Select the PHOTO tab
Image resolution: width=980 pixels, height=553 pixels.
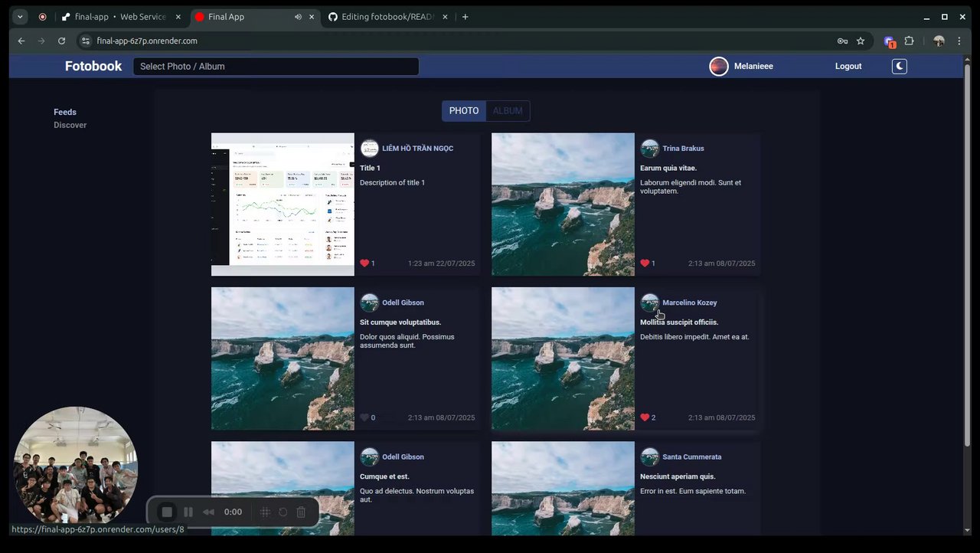(464, 111)
